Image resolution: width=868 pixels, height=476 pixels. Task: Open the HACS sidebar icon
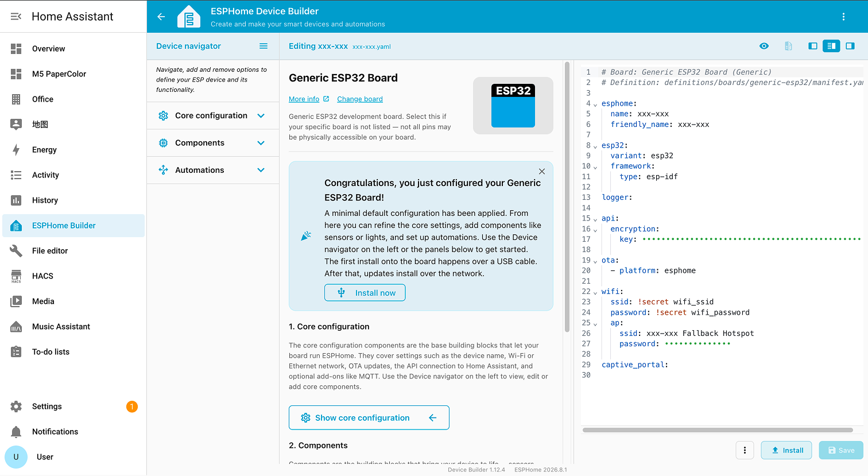(x=16, y=276)
